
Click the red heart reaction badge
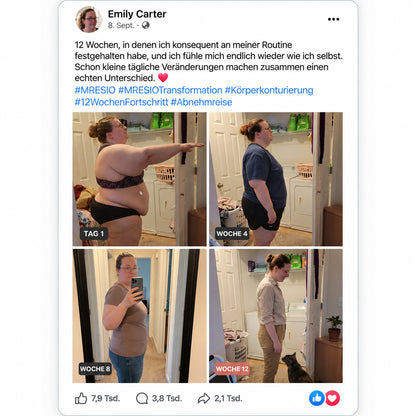click(x=332, y=398)
